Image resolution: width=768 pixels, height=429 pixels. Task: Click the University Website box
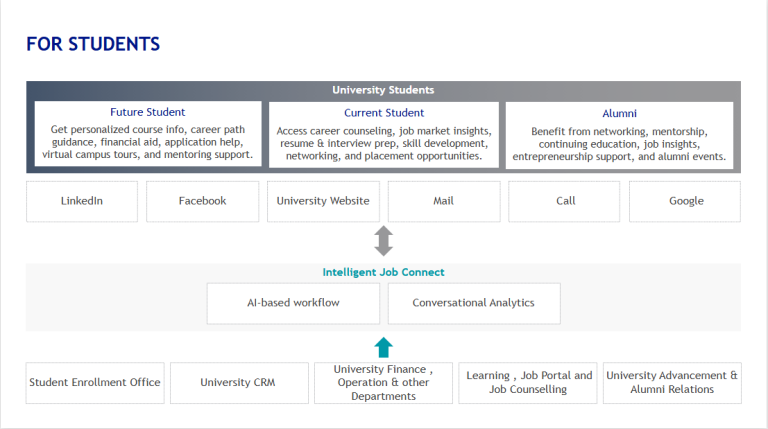coord(323,201)
